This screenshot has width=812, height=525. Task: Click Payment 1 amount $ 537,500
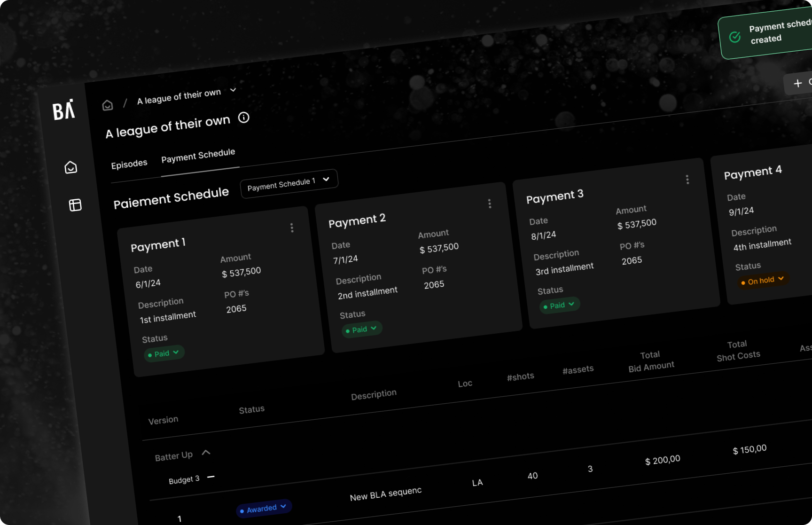(241, 272)
